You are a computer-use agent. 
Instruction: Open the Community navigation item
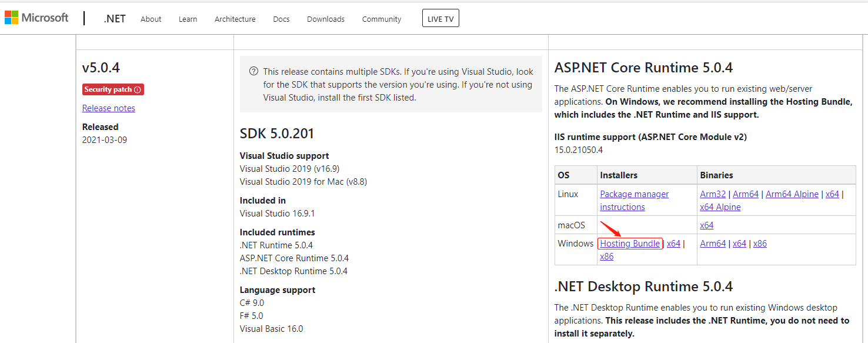click(382, 19)
